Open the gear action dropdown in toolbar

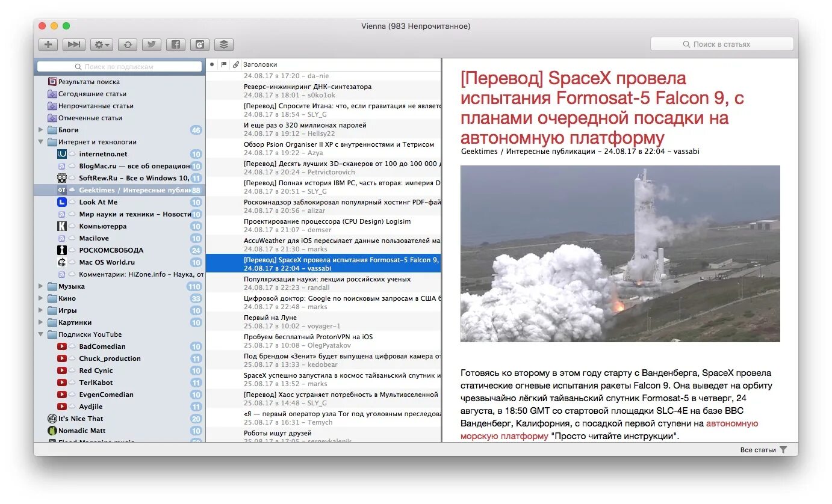click(102, 45)
